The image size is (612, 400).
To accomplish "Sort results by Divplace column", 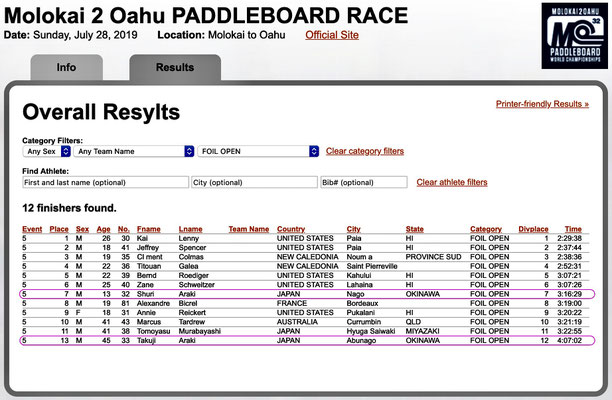I will point(533,229).
